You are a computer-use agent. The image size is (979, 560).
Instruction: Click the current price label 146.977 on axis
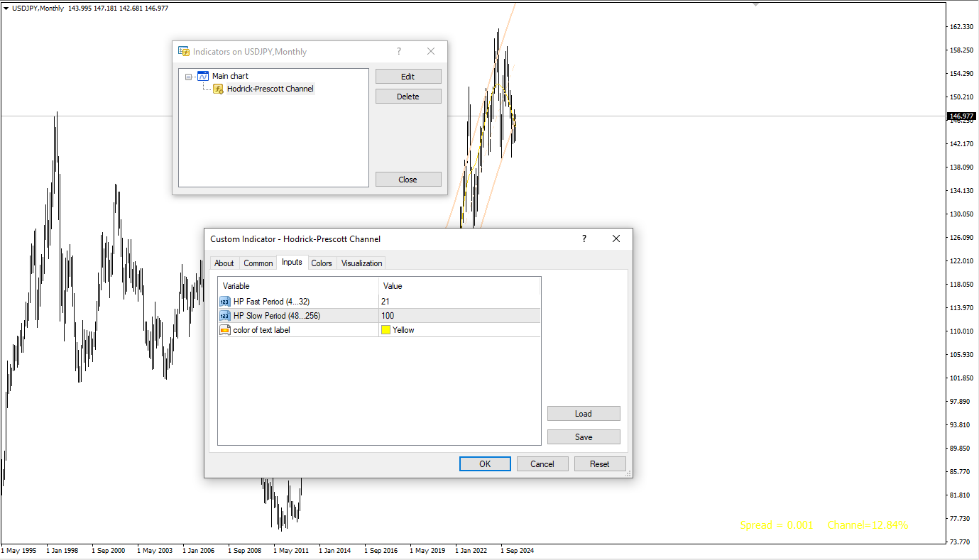pos(961,116)
